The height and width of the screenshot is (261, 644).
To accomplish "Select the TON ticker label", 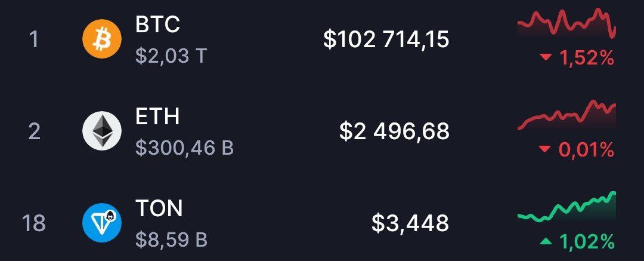I will pyautogui.click(x=159, y=208).
